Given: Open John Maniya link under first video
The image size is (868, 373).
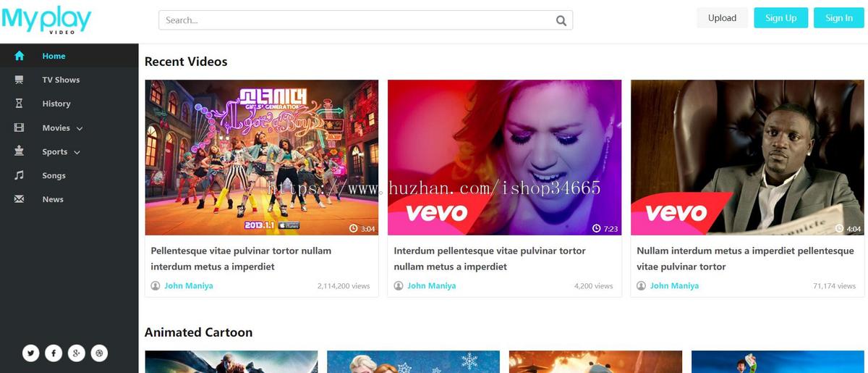Looking at the screenshot, I should 189,285.
